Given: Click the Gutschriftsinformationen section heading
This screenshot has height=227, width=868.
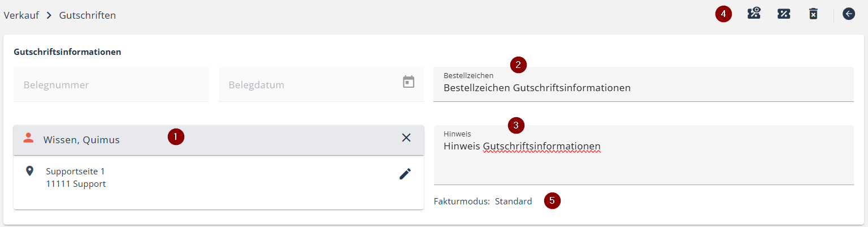Looking at the screenshot, I should point(67,52).
